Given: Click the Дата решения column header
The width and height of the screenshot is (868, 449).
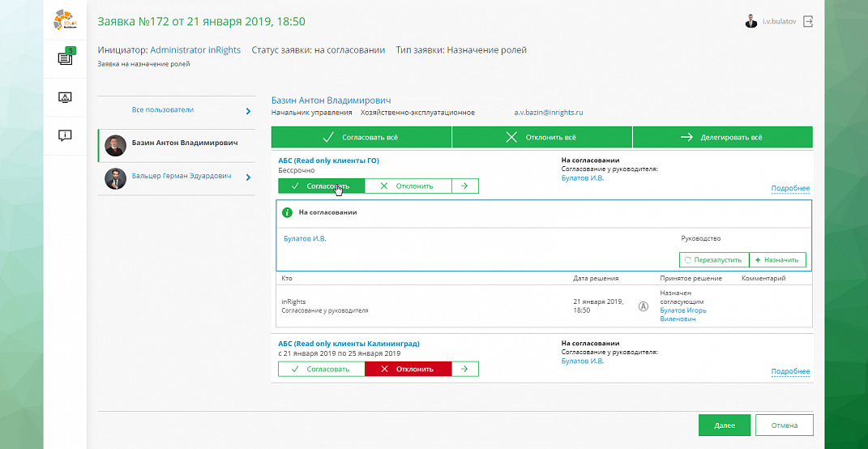Looking at the screenshot, I should point(596,279).
